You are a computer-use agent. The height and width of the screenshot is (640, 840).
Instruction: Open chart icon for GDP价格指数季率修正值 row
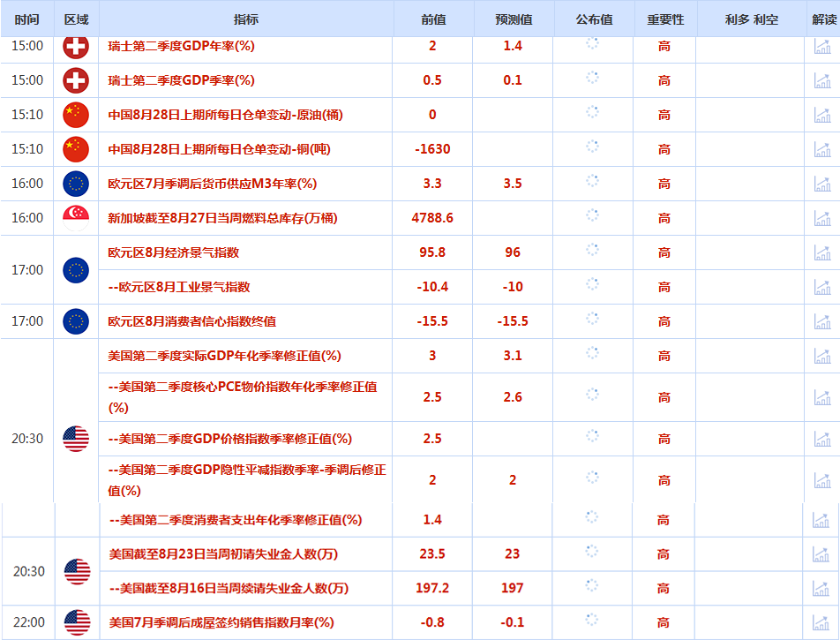[822, 439]
